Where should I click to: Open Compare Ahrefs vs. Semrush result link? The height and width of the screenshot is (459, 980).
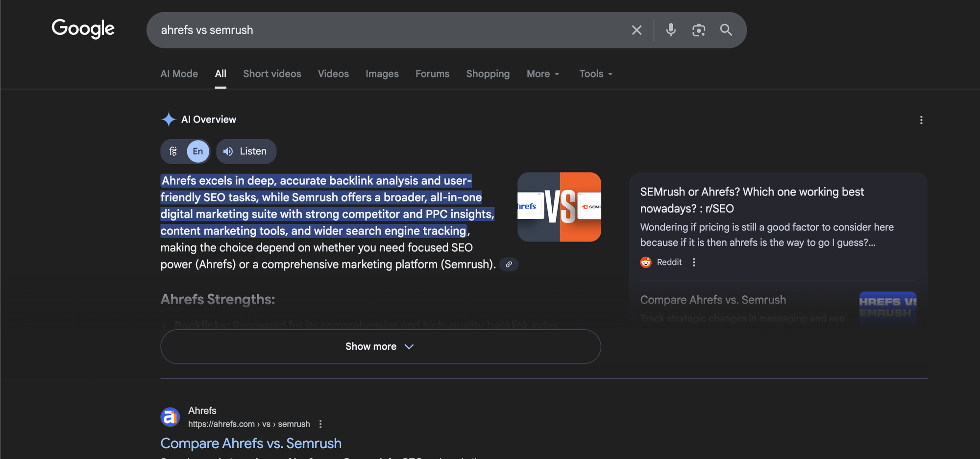click(x=251, y=443)
